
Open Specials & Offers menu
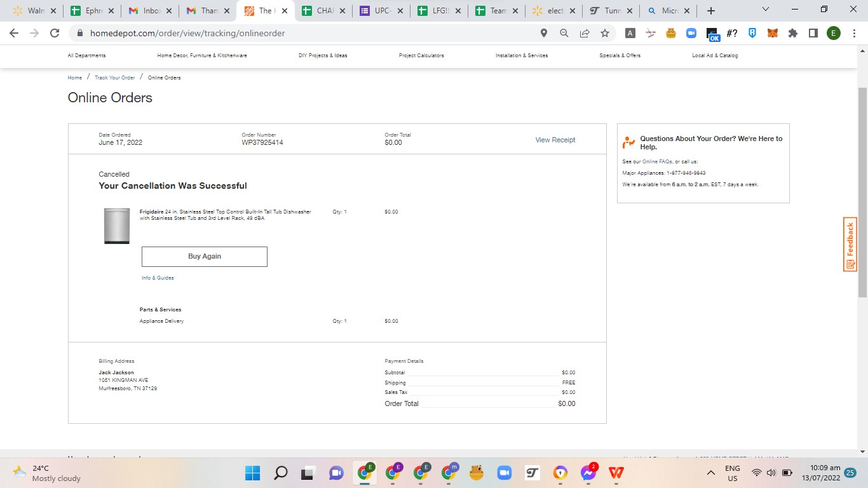[620, 56]
